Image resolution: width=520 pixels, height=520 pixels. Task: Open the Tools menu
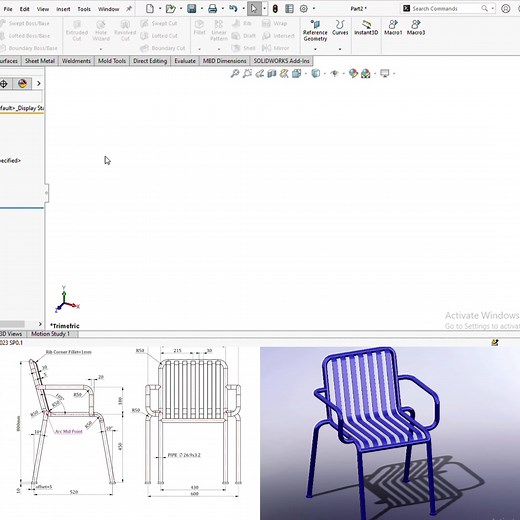coord(84,9)
